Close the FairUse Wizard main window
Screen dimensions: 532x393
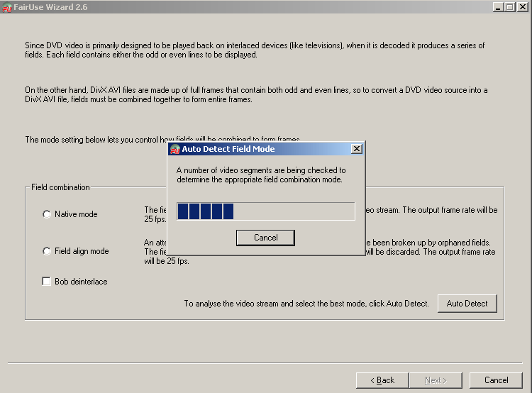(523, 7)
